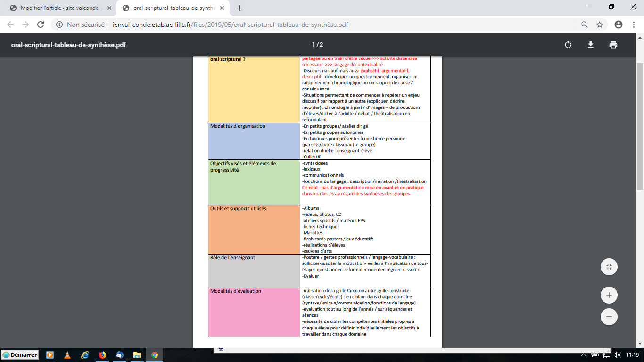Click the '-œuvres d'arts' line
Screen dimensions: 644x362
click(x=317, y=251)
